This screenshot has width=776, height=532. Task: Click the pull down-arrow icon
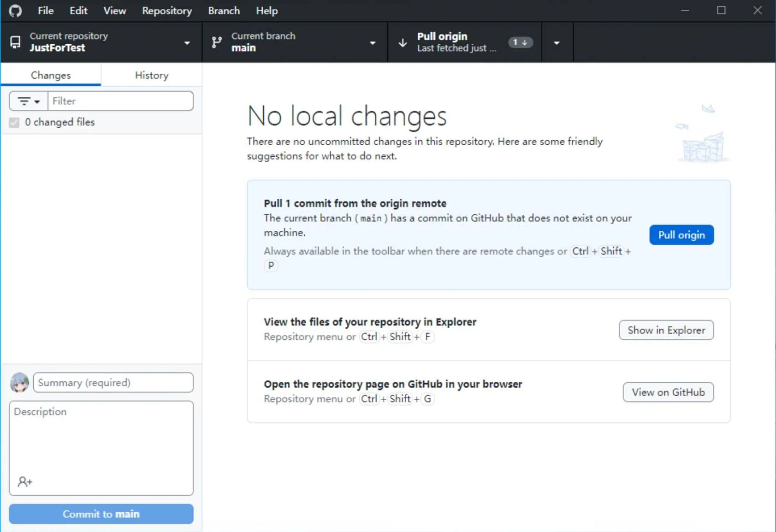[x=403, y=43]
